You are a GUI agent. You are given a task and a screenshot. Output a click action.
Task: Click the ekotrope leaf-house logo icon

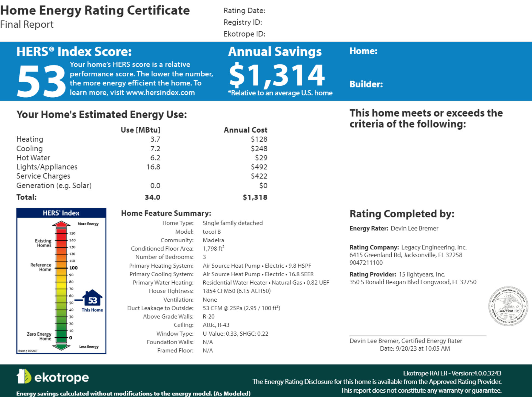24,376
